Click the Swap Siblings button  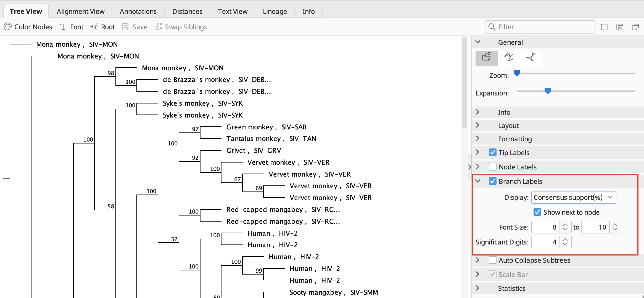point(181,27)
